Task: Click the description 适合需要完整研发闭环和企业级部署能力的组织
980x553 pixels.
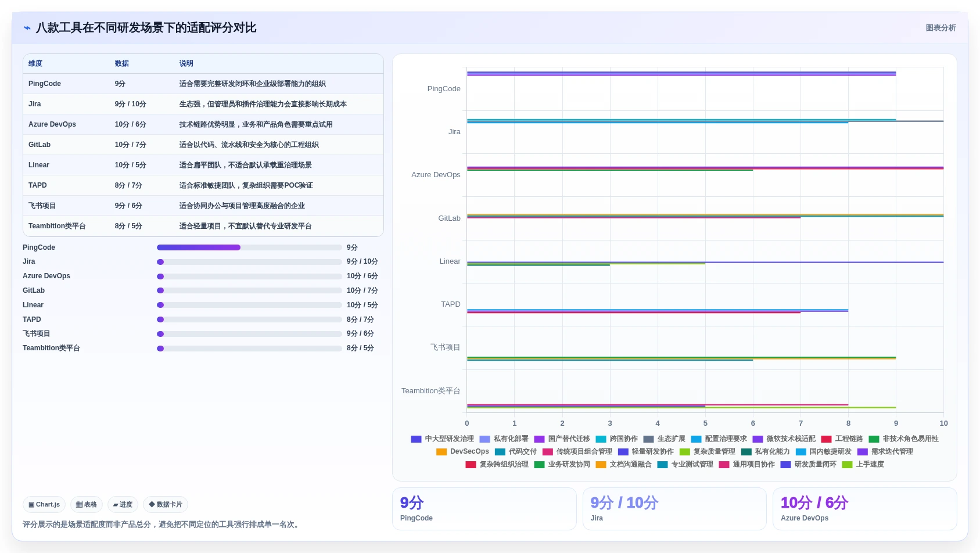Action: point(253,84)
